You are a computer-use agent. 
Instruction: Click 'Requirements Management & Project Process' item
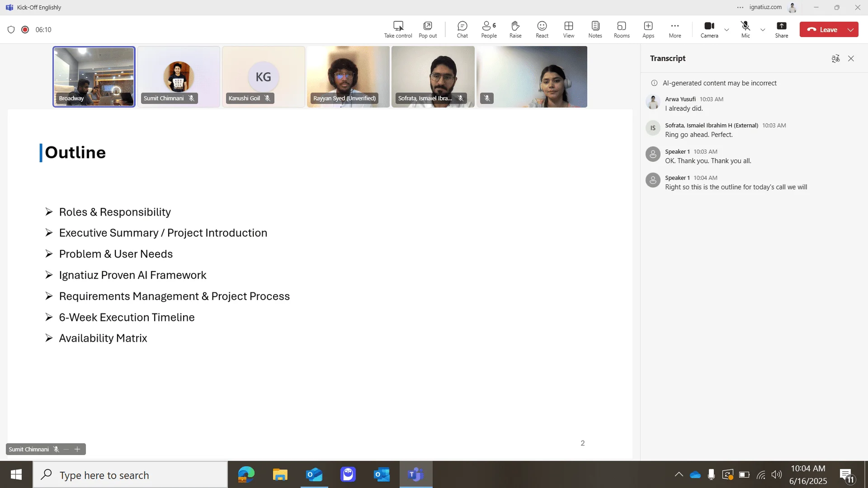tap(175, 296)
